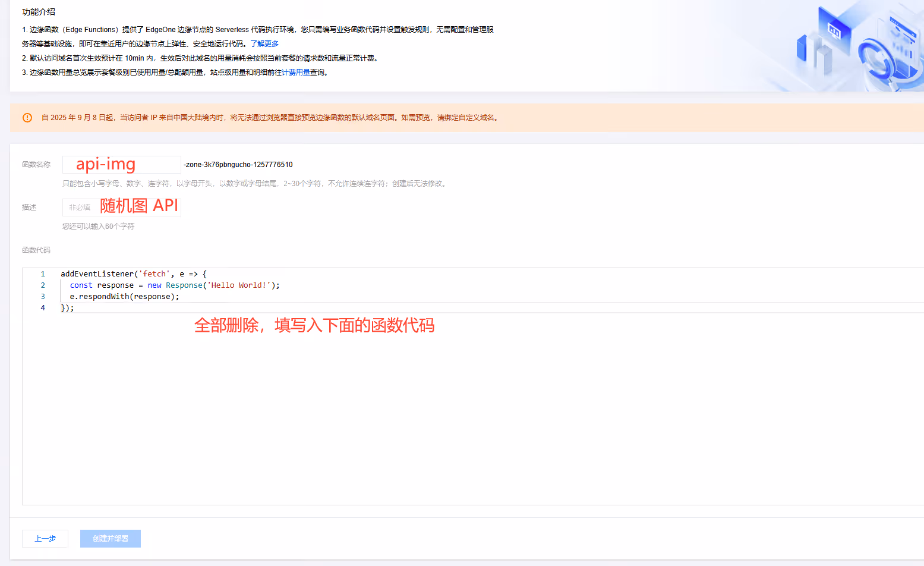Click the 创建并部署 create and deploy button
Image resolution: width=924 pixels, height=566 pixels.
pyautogui.click(x=111, y=539)
